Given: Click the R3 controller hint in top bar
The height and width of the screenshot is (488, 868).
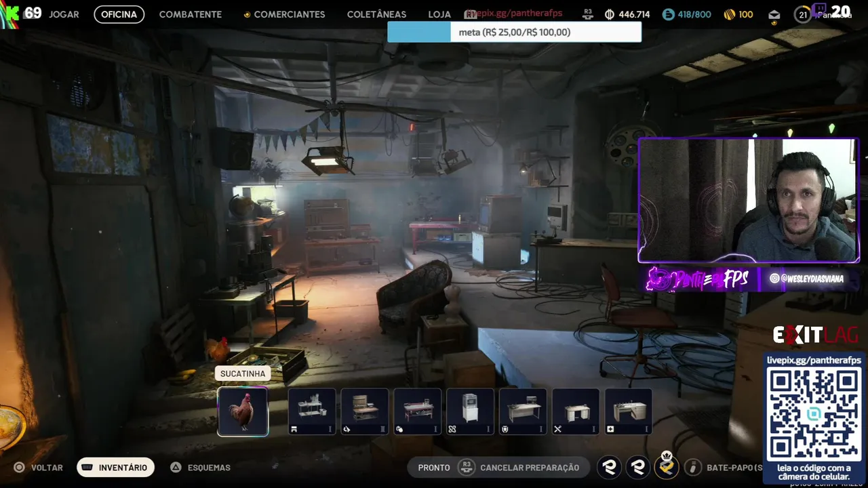Looking at the screenshot, I should point(588,13).
